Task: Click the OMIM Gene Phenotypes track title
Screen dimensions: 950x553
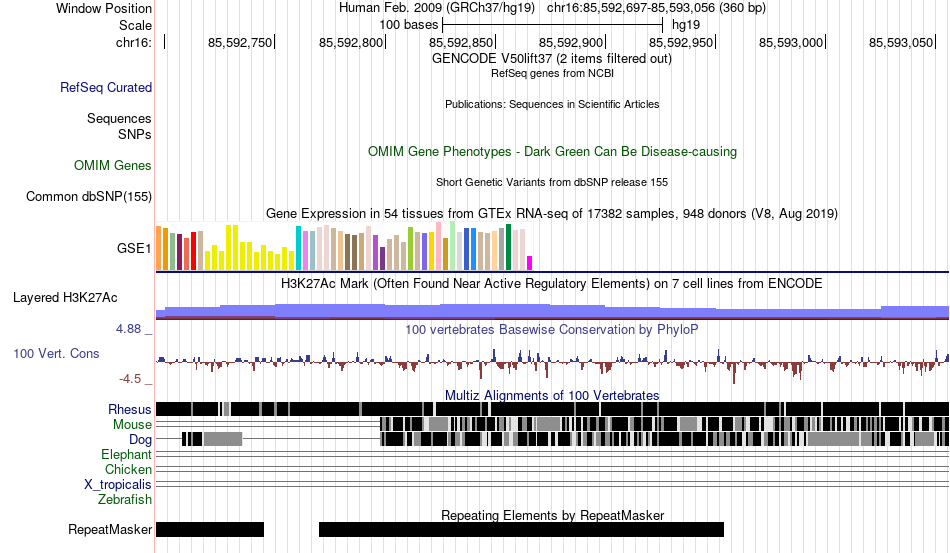Action: [552, 151]
